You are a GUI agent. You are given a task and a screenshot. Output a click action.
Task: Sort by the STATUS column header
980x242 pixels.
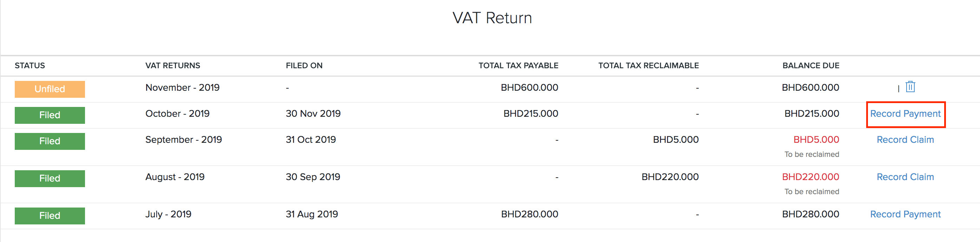tap(30, 65)
